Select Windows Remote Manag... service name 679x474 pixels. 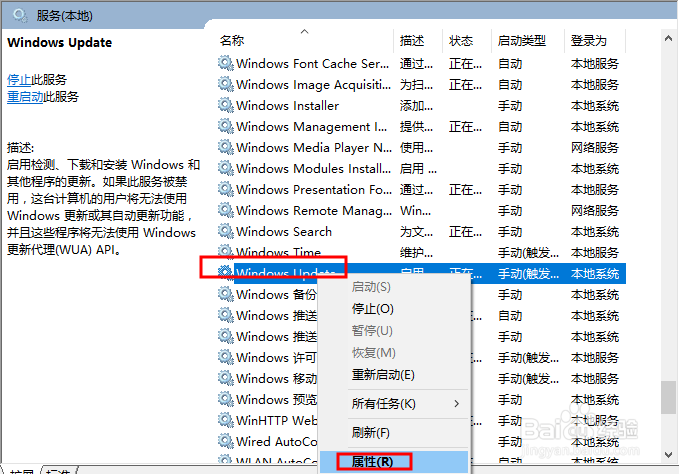314,210
